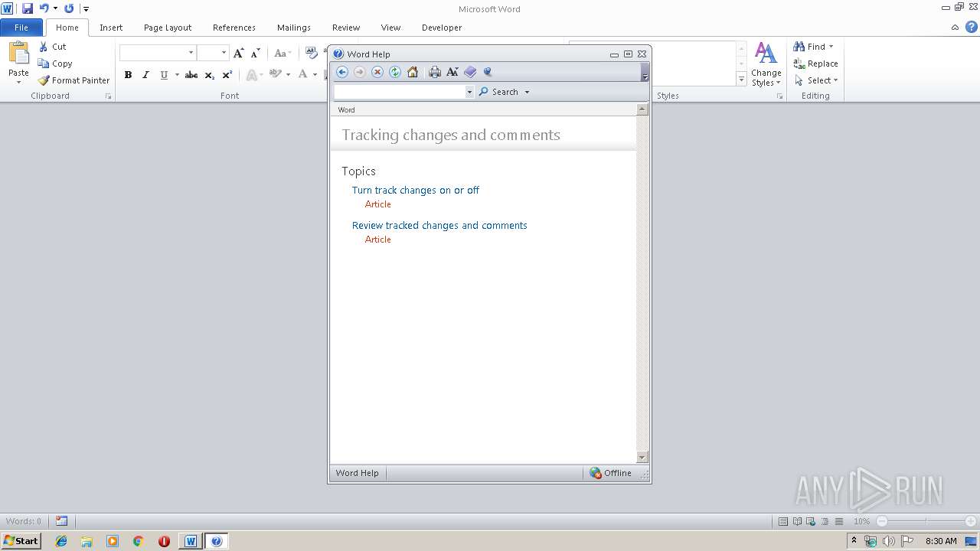Toggle the Keep On Top pushpin

(x=488, y=72)
